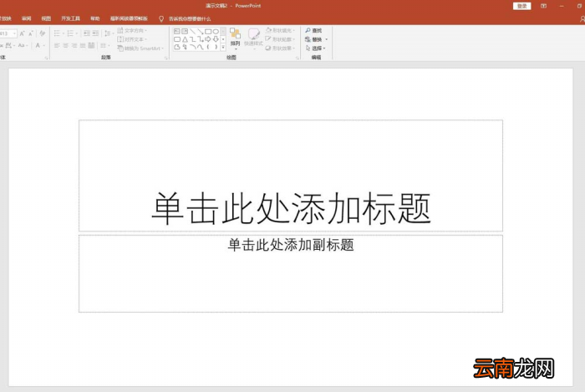The width and height of the screenshot is (585, 392).
Task: Select the right brace shape
Action: tap(216, 47)
